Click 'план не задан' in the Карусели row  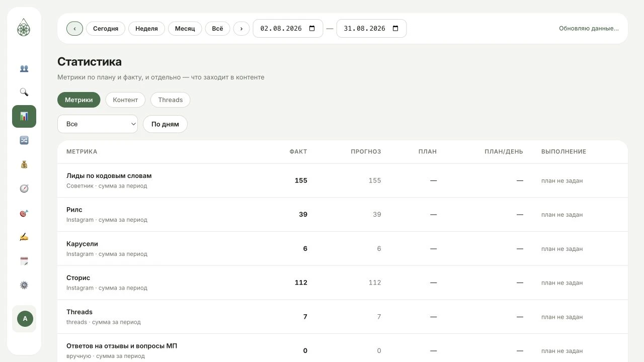[x=562, y=249]
